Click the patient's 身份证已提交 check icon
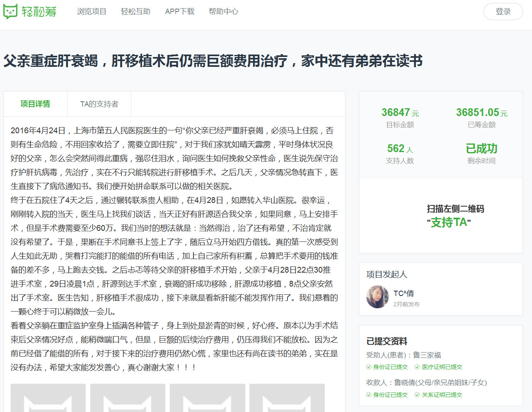The image size is (532, 412). (369, 367)
